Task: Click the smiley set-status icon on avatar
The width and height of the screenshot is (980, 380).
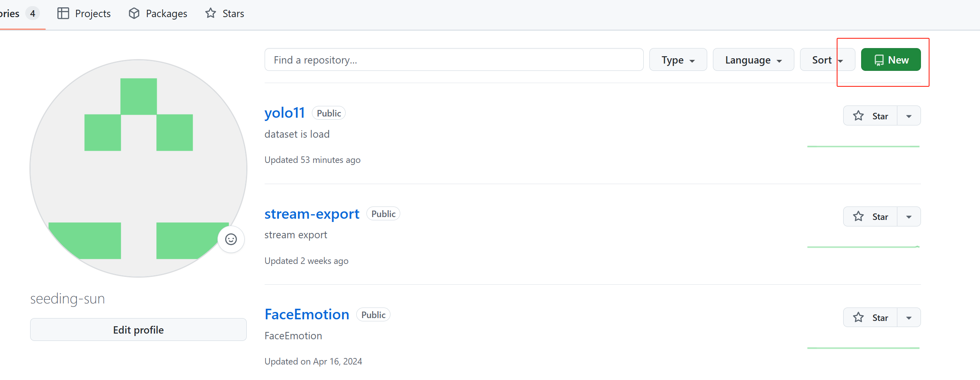Action: 231,239
